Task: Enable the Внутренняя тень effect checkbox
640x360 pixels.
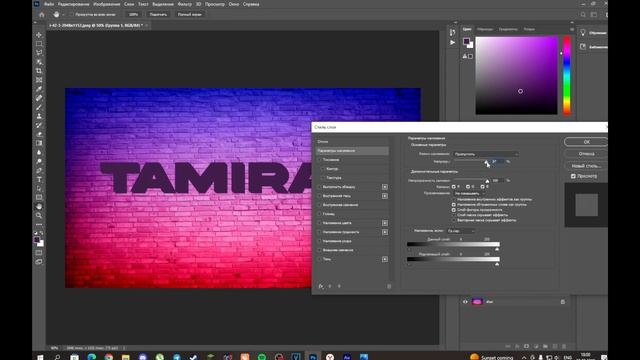Action: point(320,196)
